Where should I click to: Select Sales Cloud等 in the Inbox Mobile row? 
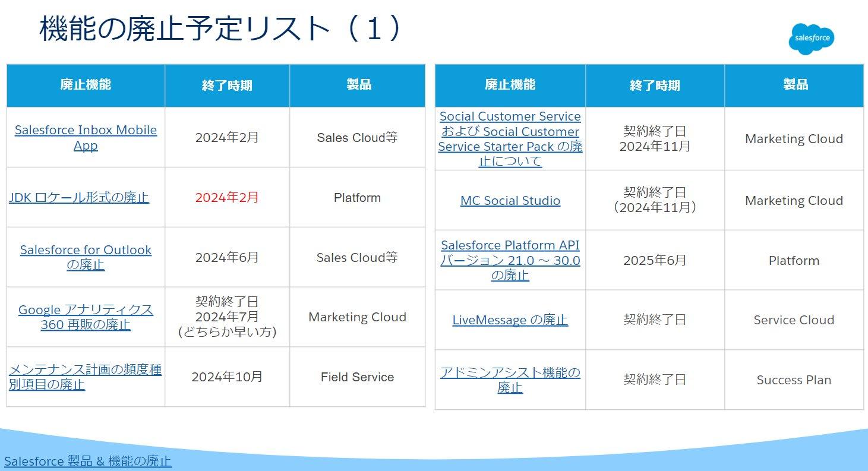[357, 138]
